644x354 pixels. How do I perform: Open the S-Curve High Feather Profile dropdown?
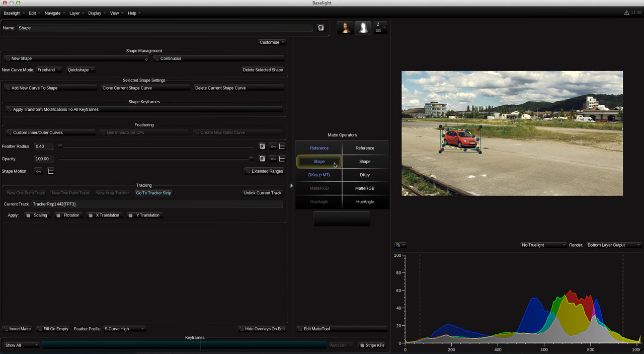tap(123, 328)
